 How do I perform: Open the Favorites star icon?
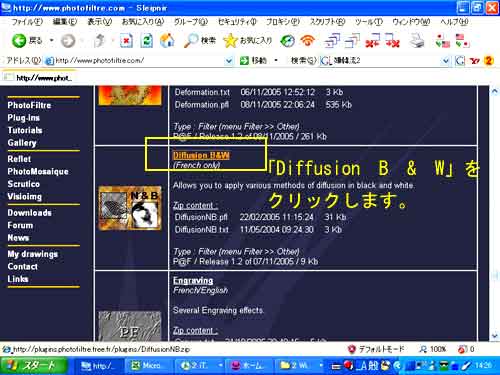pos(230,41)
